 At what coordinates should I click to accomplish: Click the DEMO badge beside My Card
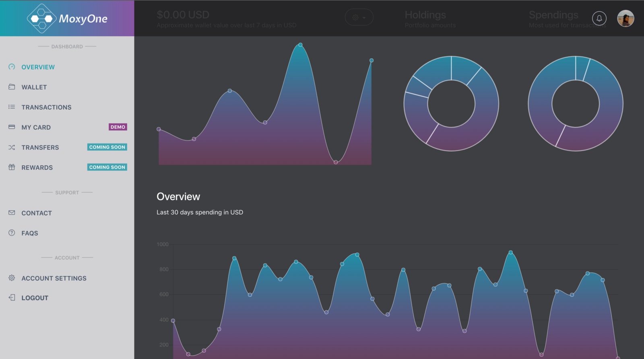(x=118, y=127)
